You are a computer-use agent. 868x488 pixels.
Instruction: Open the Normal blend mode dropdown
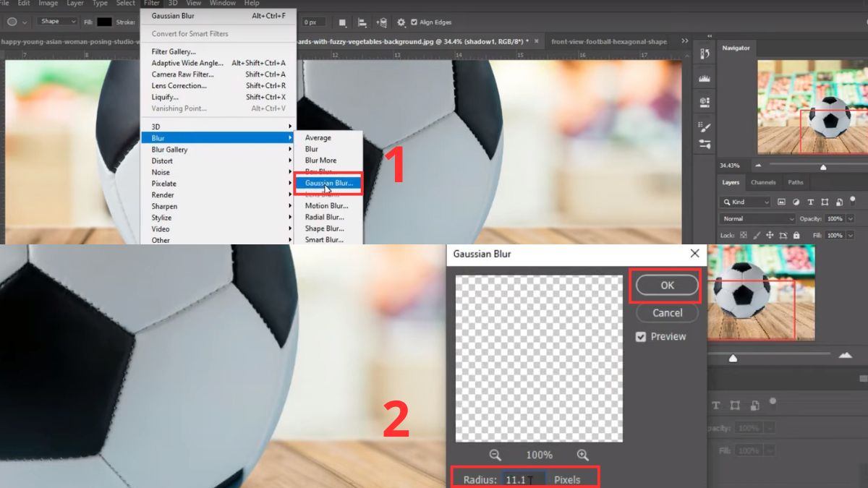758,218
